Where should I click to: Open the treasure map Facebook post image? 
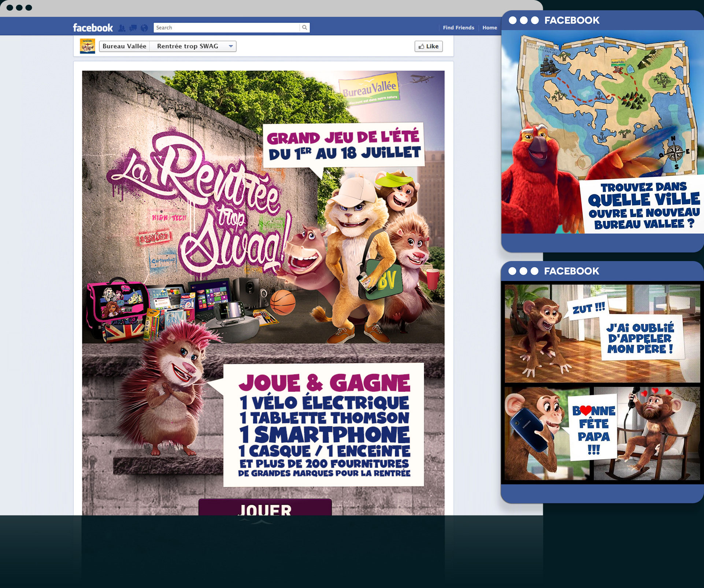pos(602,132)
